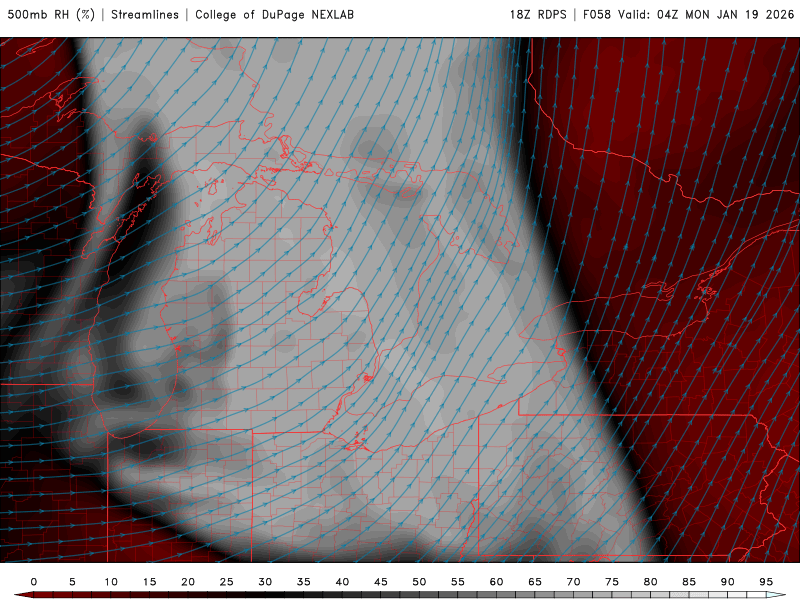
Task: Select the 70 label on the color scale
Action: point(573,582)
